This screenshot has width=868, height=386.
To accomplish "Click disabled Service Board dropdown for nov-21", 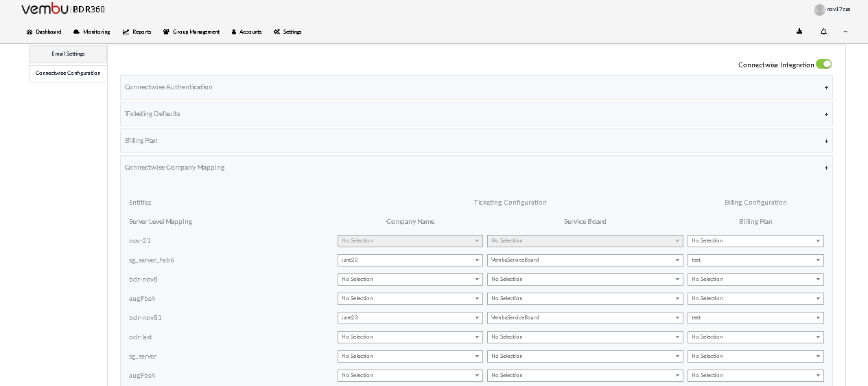I will pos(585,241).
